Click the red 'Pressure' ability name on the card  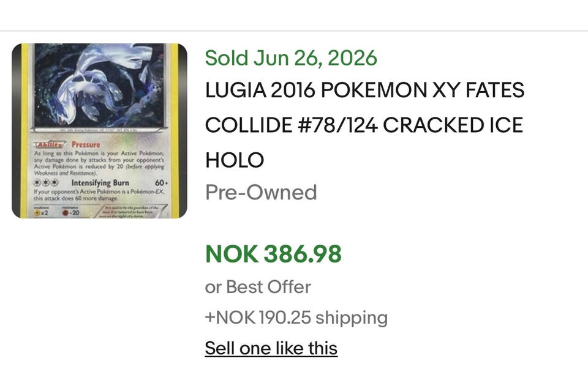(x=86, y=144)
